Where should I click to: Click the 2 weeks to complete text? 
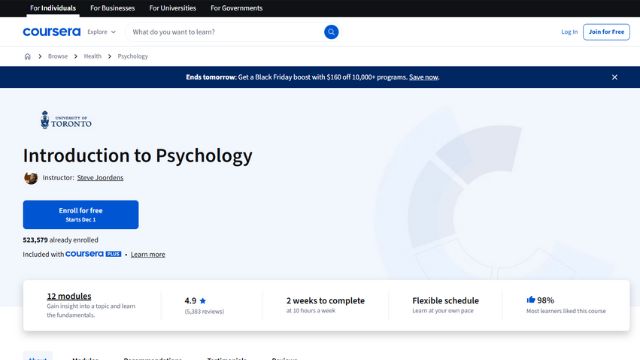325,300
